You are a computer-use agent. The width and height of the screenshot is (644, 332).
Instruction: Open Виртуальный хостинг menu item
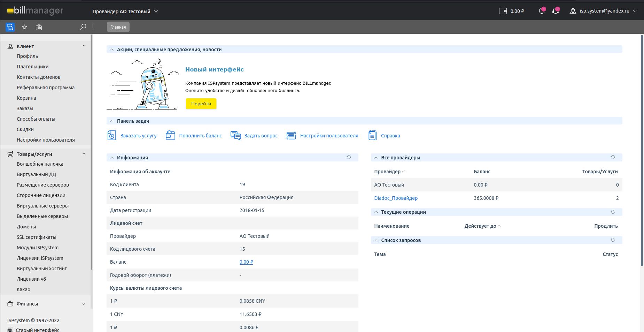(42, 269)
